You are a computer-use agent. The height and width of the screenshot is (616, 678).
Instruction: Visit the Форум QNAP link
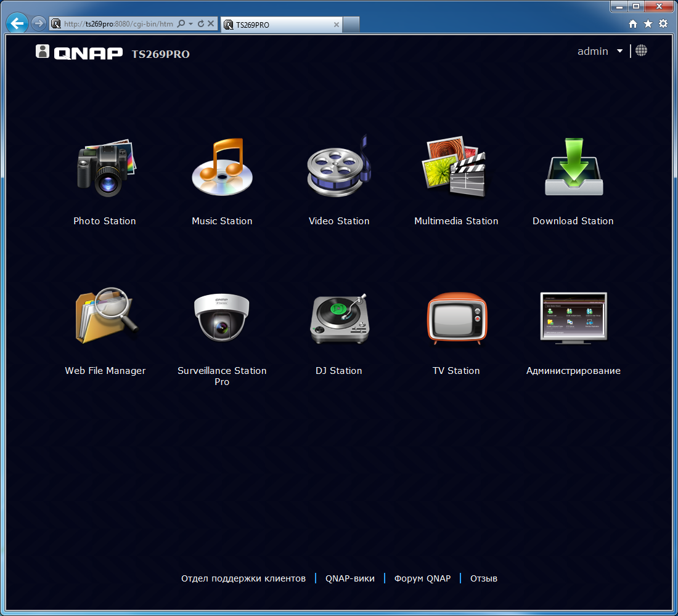pyautogui.click(x=422, y=578)
